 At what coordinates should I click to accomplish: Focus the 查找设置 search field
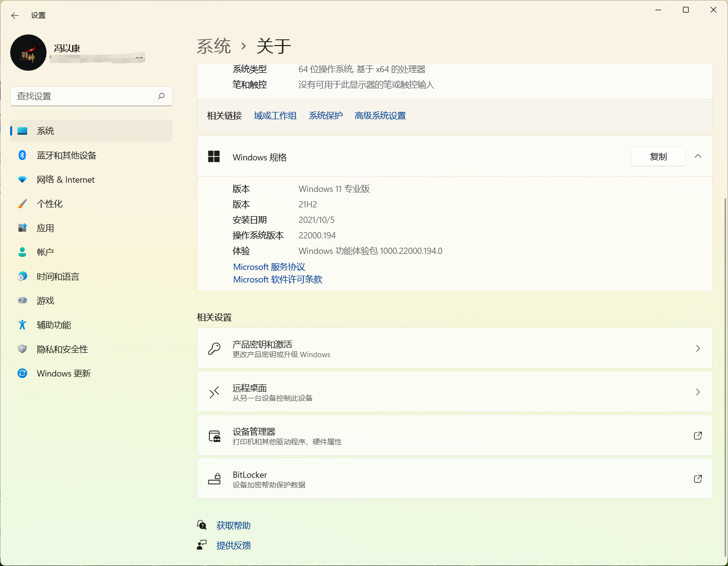tap(91, 96)
